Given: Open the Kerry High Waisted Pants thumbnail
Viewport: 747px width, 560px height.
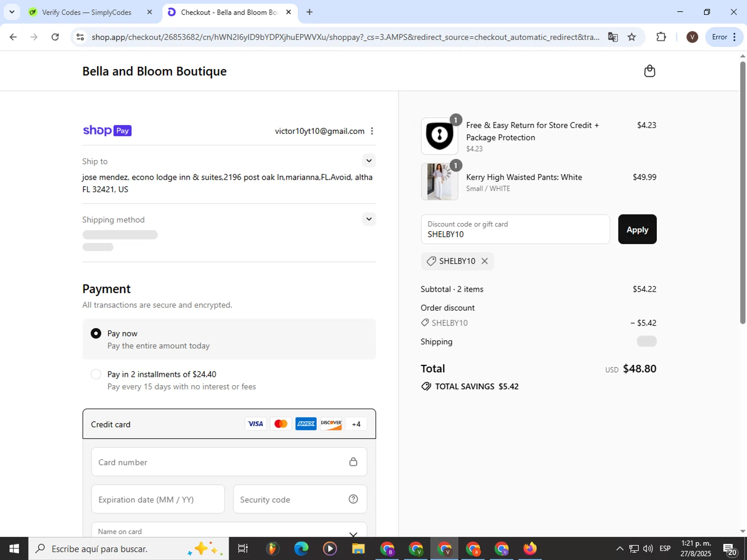Looking at the screenshot, I should pyautogui.click(x=440, y=182).
